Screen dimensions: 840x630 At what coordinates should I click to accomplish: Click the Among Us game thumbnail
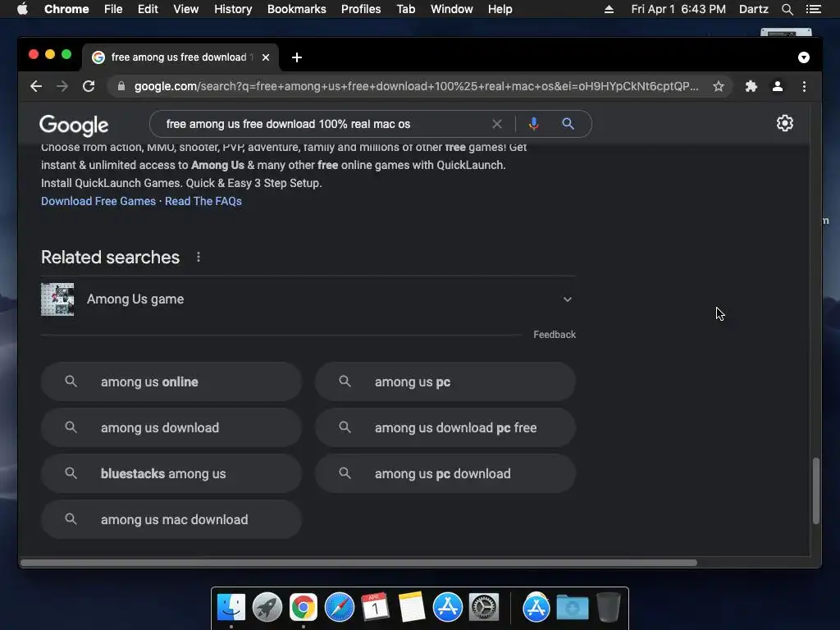click(x=57, y=299)
